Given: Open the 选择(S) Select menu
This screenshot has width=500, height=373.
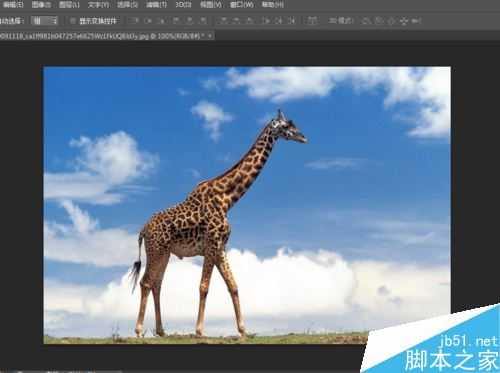Looking at the screenshot, I should tap(127, 5).
